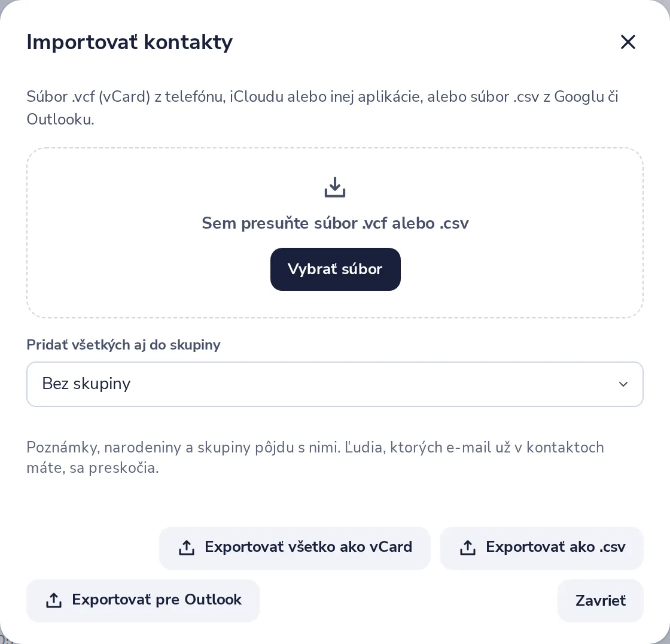Click empty space left of Vybrať súbor button

pos(150,269)
